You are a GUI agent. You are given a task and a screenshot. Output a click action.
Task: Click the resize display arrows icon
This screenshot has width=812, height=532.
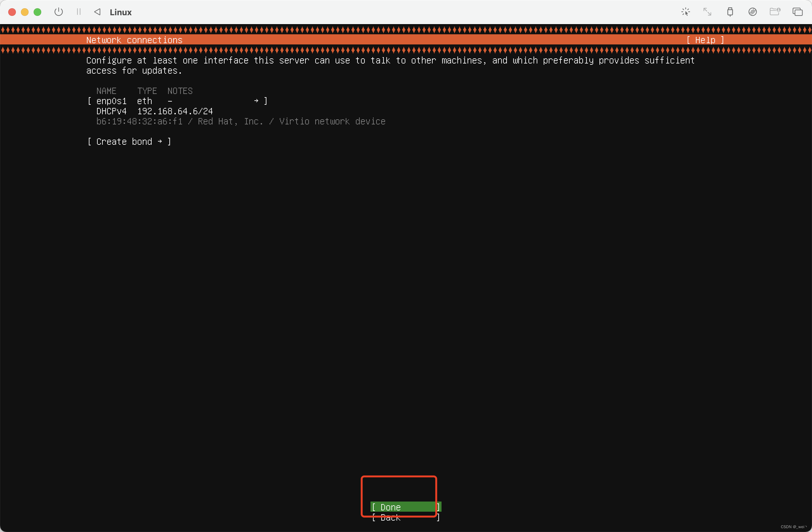point(707,12)
